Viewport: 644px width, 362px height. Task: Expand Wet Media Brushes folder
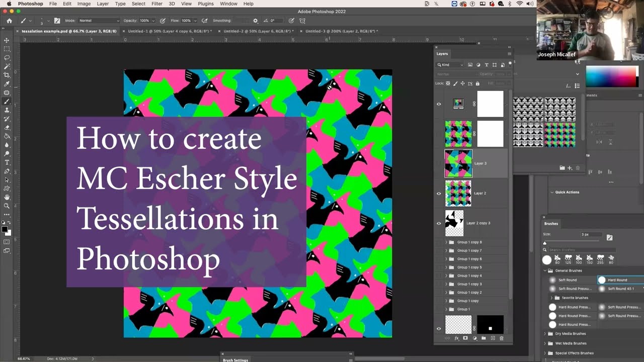(x=544, y=343)
